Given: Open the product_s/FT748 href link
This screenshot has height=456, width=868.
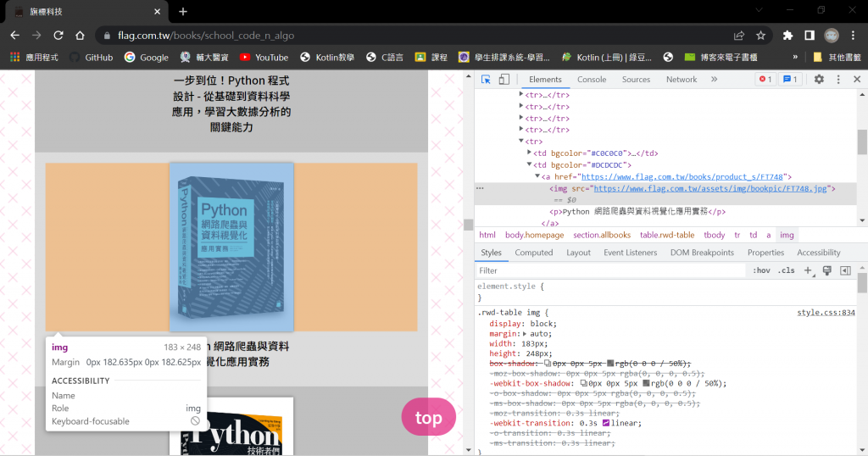Looking at the screenshot, I should (682, 176).
